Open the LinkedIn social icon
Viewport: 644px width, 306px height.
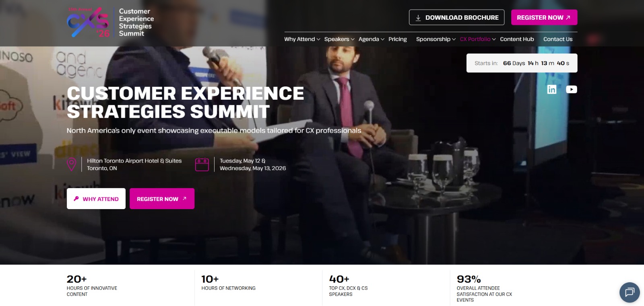pos(551,89)
